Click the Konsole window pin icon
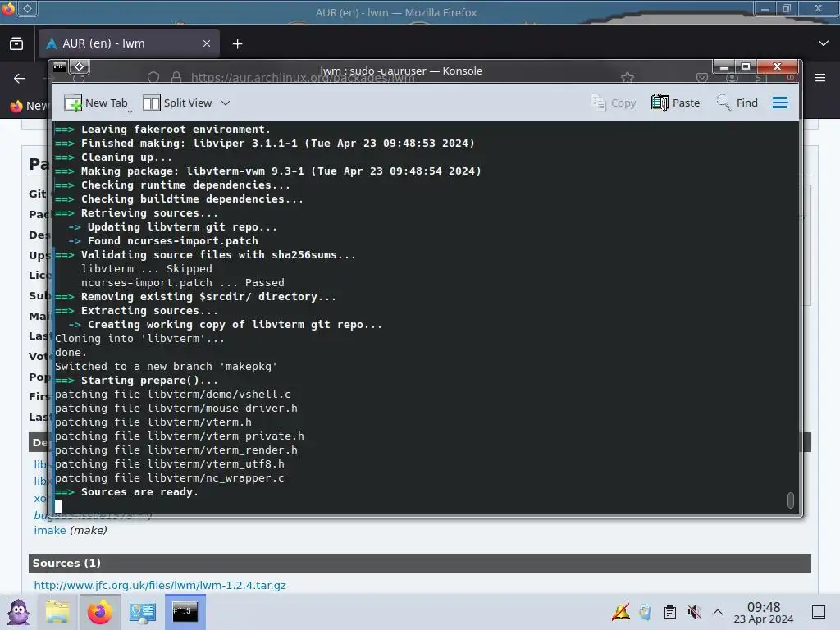This screenshot has height=630, width=840. pyautogui.click(x=80, y=67)
